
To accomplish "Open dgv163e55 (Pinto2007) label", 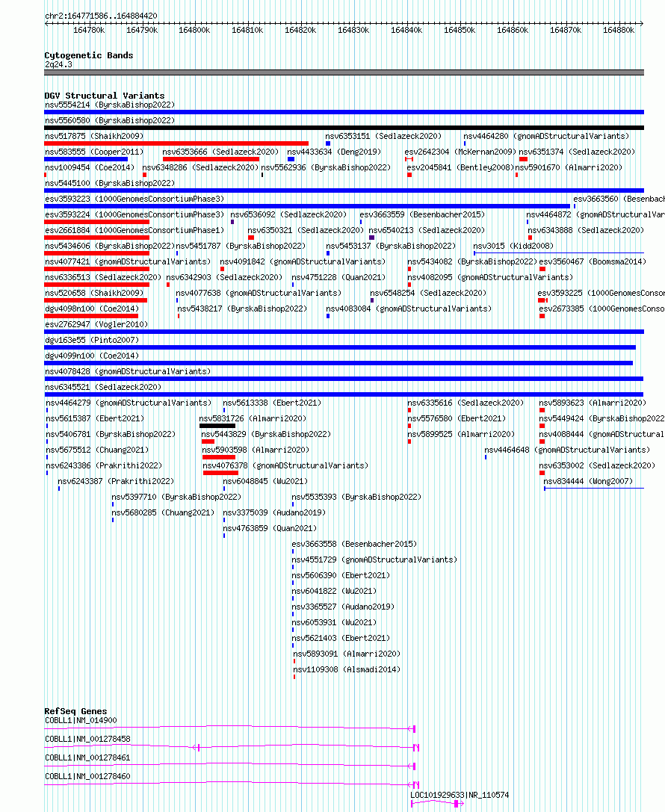I will click(x=92, y=340).
